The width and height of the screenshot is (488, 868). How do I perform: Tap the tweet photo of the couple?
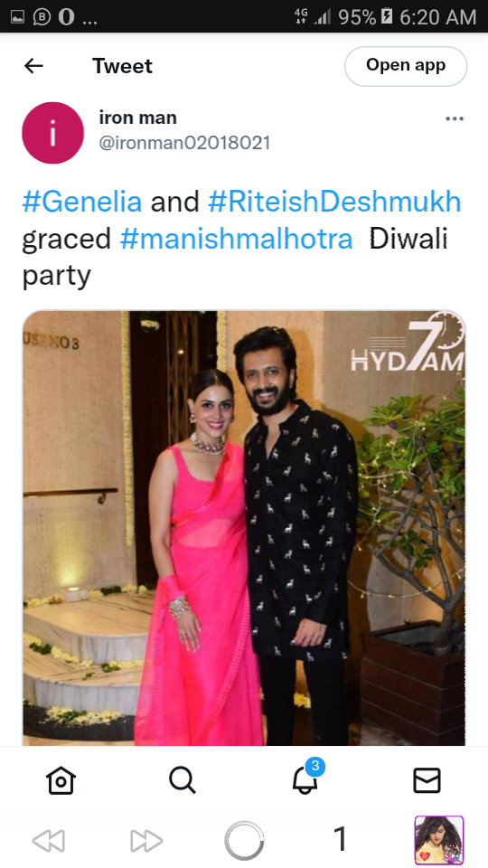pos(244,528)
